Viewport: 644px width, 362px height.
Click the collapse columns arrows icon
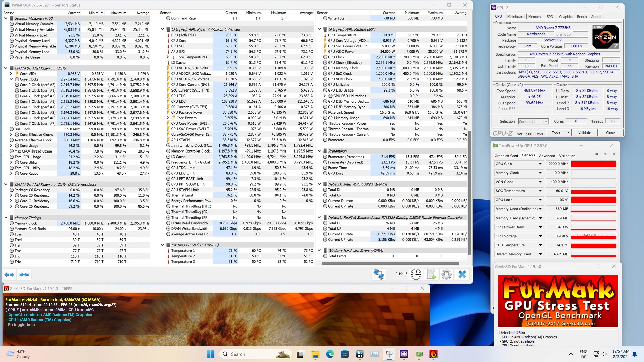coord(24,275)
